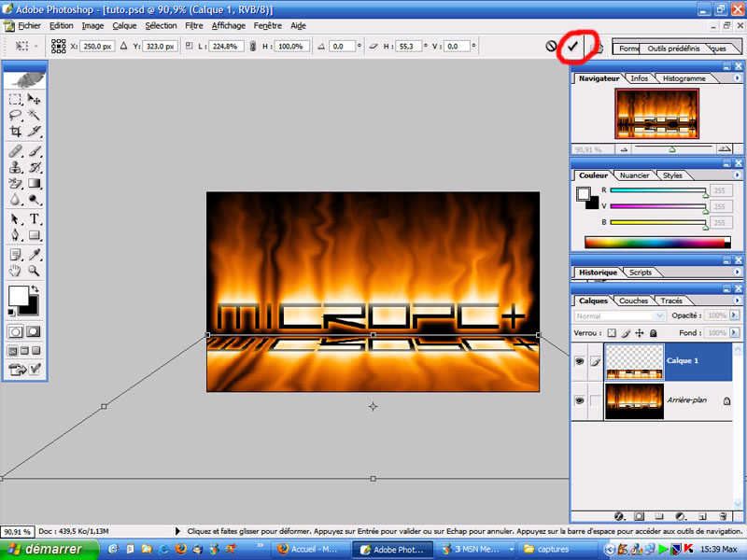The height and width of the screenshot is (560, 747).
Task: Select the Blur tool
Action: point(15,200)
